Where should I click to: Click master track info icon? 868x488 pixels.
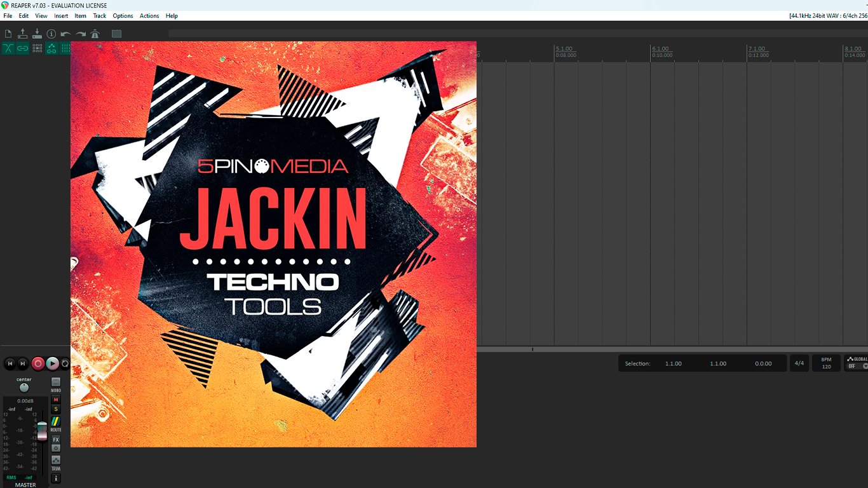[x=56, y=478]
